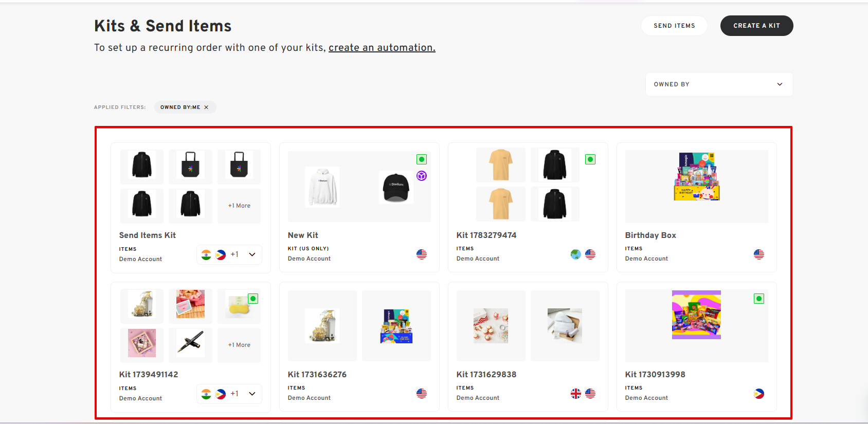868x424 pixels.
Task: Click the Philippines flag on Kit 1730913998
Action: click(759, 394)
